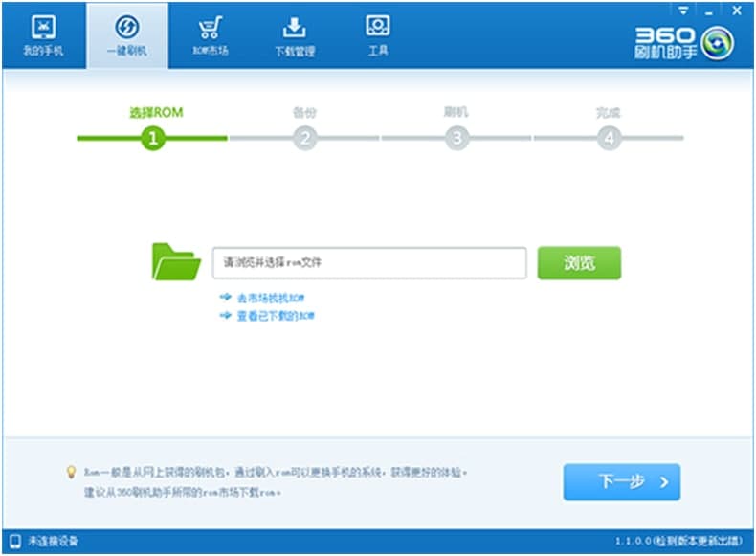
Task: Click the green folder icon
Action: tap(176, 262)
